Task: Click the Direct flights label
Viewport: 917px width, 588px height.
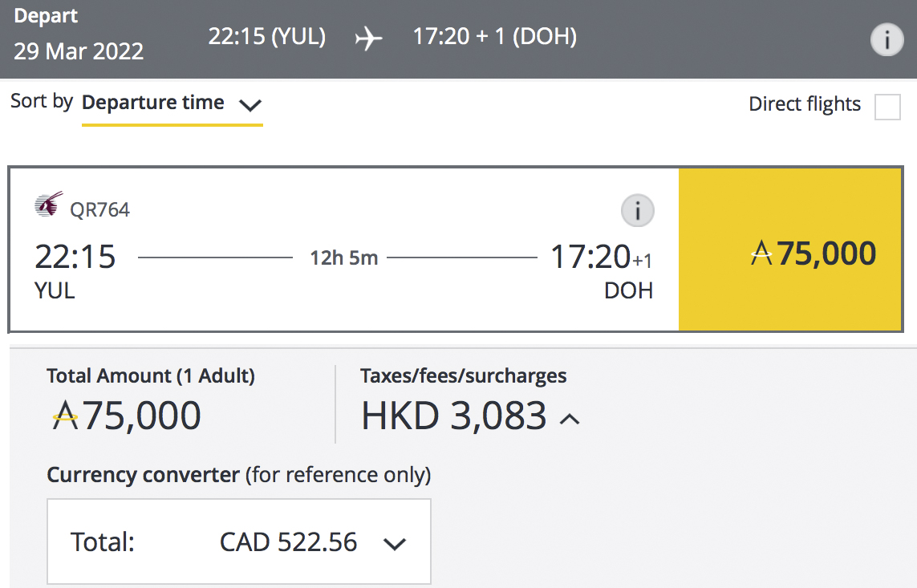Action: 804,104
